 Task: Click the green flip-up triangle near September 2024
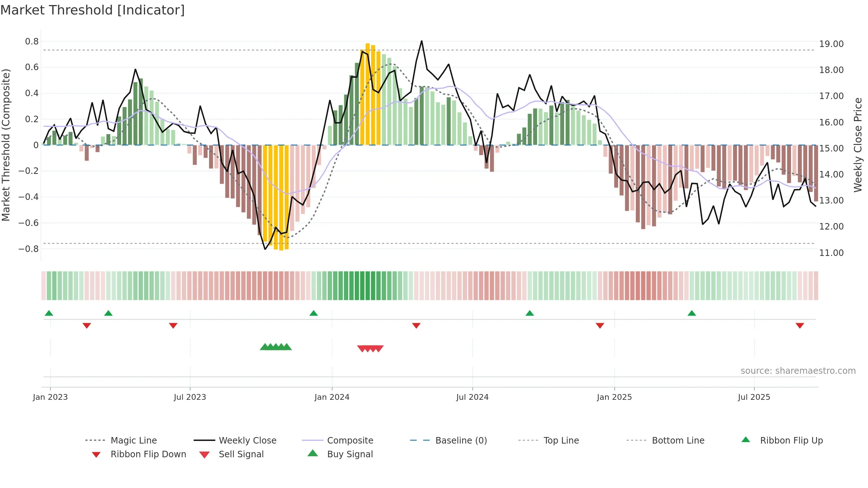coord(529,313)
